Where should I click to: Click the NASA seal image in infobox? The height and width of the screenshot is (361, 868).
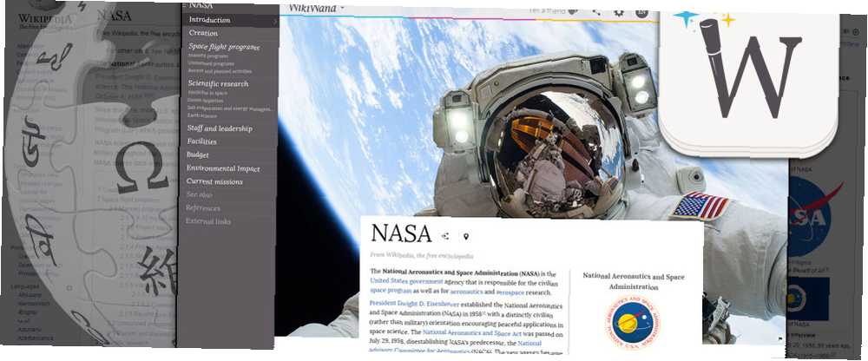[x=632, y=323]
